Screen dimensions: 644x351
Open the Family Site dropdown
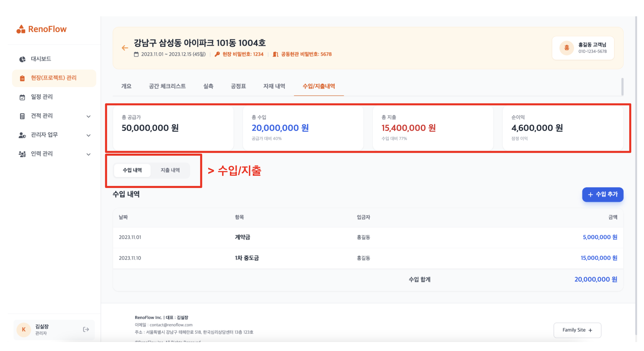coord(577,330)
